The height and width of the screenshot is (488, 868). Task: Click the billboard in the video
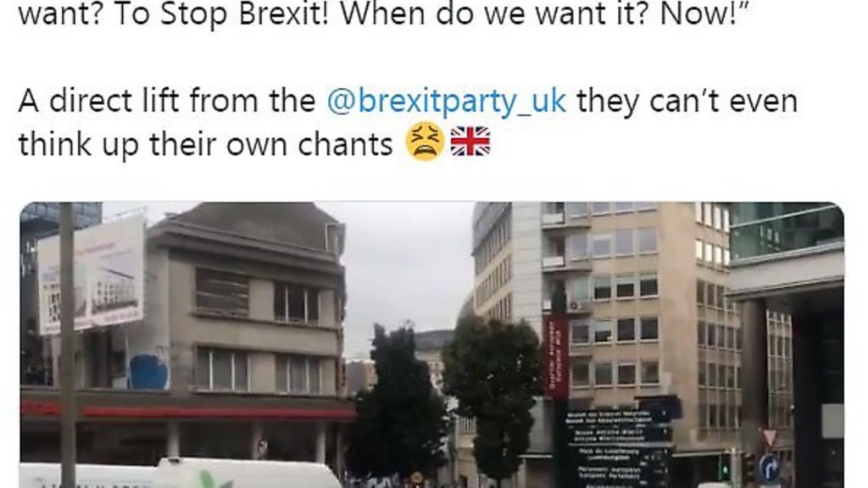pos(92,275)
